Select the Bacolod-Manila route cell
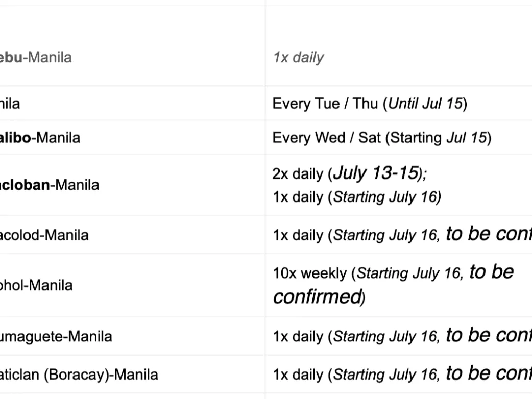This screenshot has height=399, width=532. 44,235
